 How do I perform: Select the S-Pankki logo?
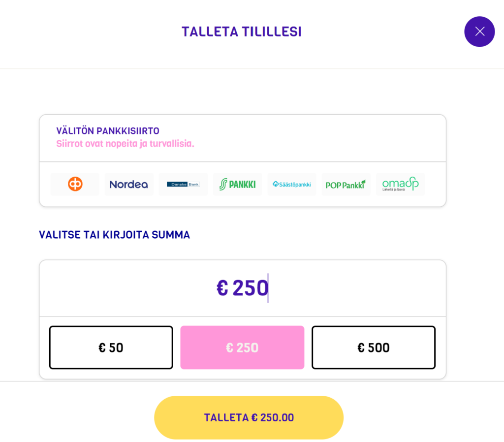pyautogui.click(x=237, y=184)
